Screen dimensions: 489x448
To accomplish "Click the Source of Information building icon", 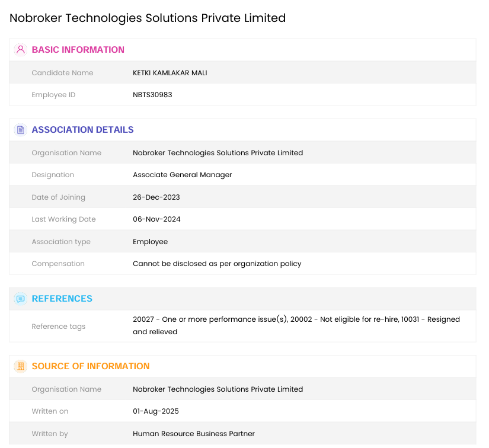I will coord(21,366).
